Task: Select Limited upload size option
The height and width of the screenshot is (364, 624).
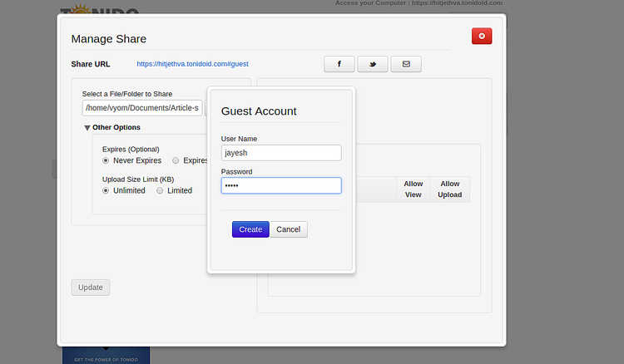Action: click(x=160, y=190)
